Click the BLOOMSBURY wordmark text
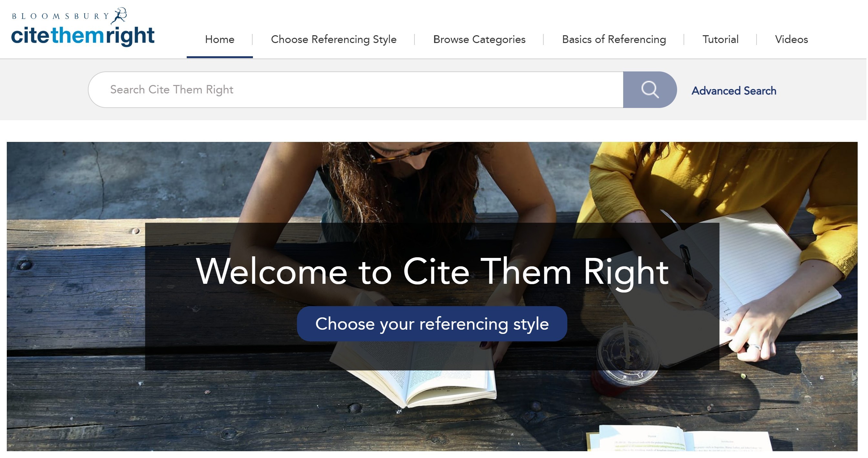This screenshot has width=868, height=458. [x=61, y=16]
